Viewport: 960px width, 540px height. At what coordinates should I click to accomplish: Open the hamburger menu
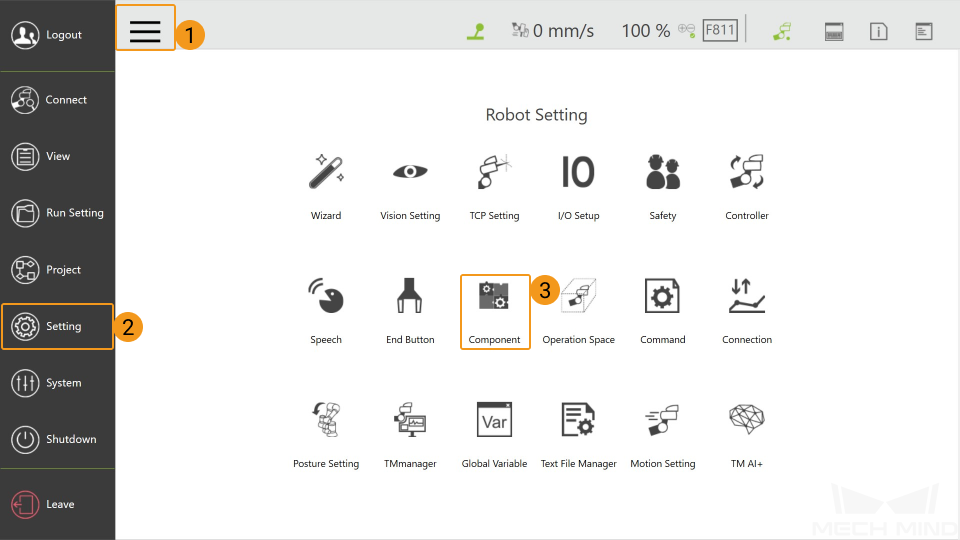[145, 31]
